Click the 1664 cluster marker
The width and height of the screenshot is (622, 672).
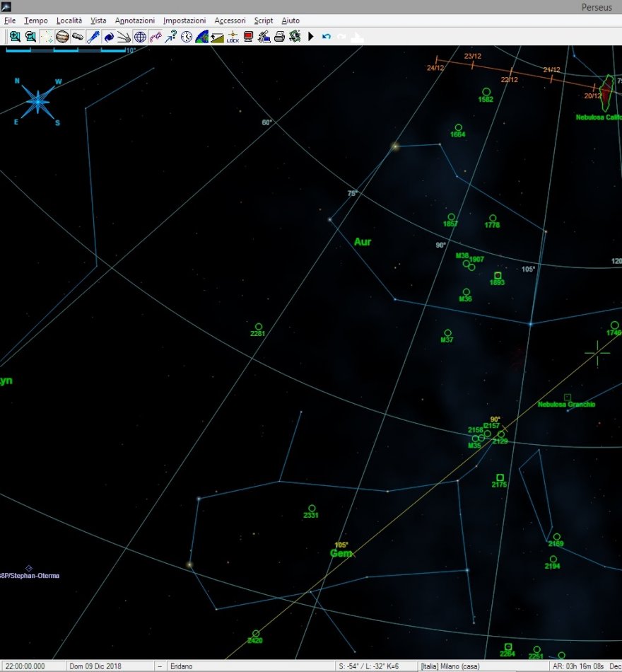point(458,127)
